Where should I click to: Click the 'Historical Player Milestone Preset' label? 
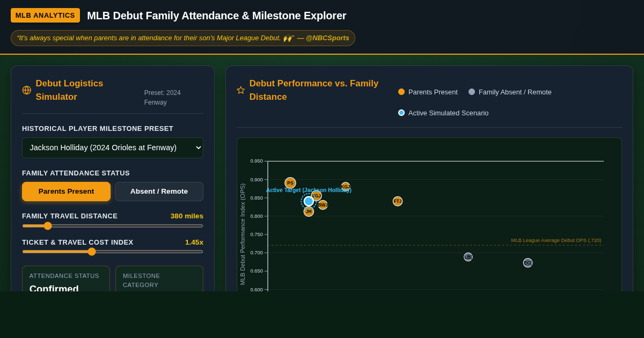[x=98, y=128]
